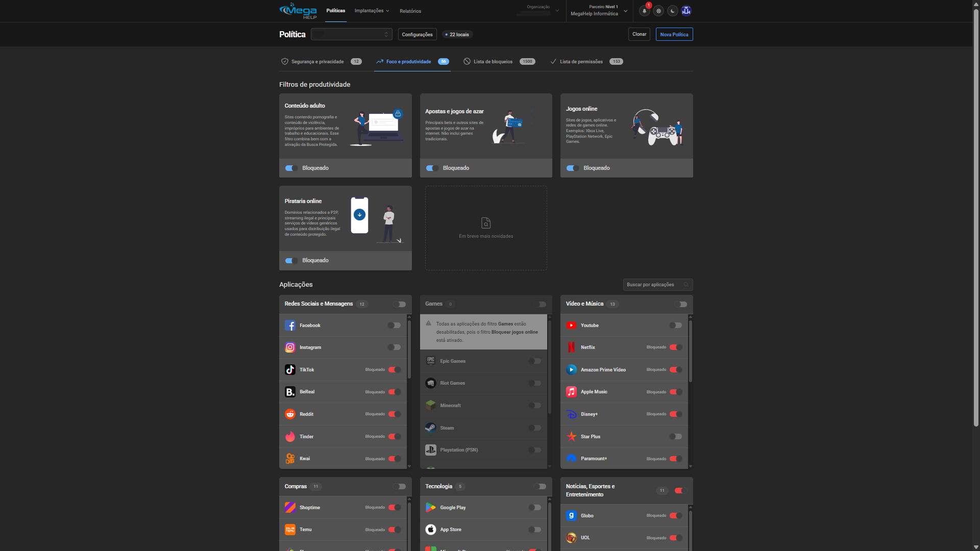Click the Star Plus star icon
This screenshot has height=551, width=980.
click(571, 437)
